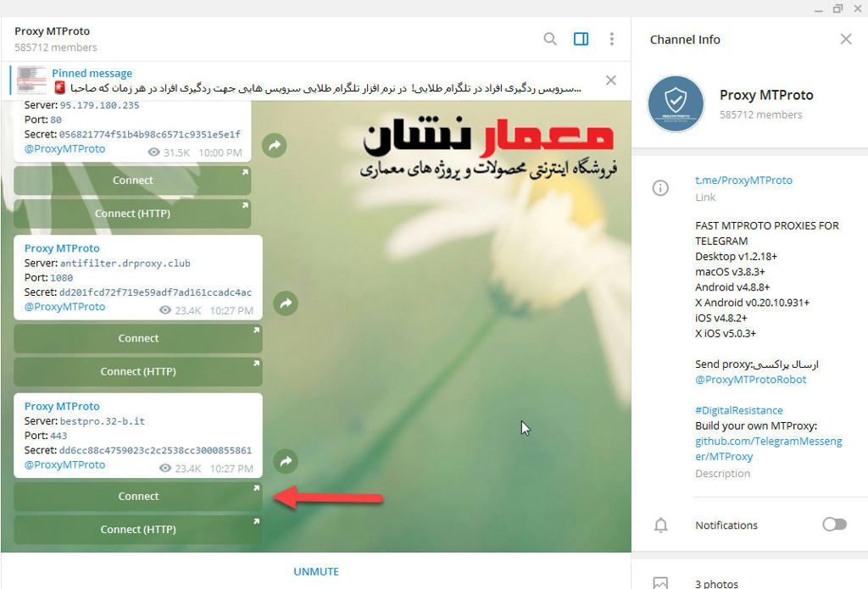Open search in the Proxy MTProto chat
The image size is (868, 589).
[x=549, y=39]
